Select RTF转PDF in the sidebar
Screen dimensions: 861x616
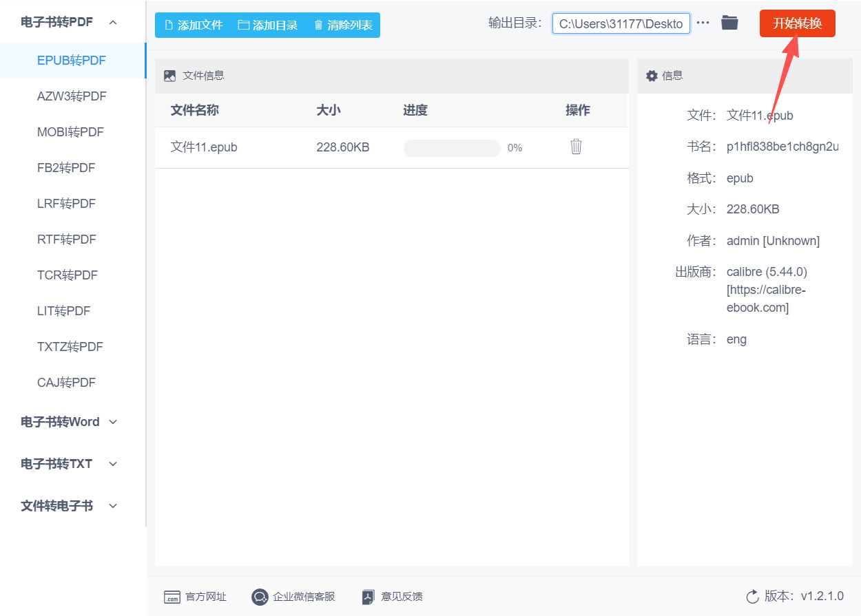tap(73, 240)
